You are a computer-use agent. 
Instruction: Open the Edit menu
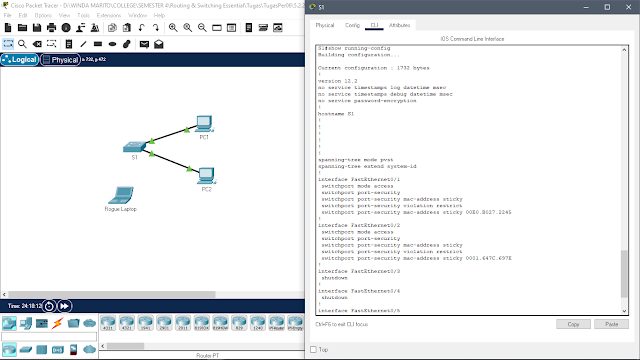pos(23,16)
